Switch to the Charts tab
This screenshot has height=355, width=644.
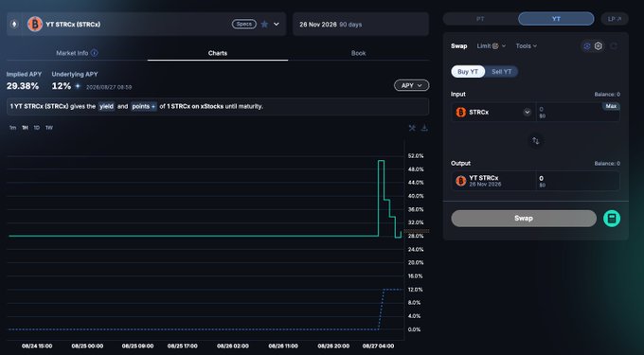[x=218, y=53]
